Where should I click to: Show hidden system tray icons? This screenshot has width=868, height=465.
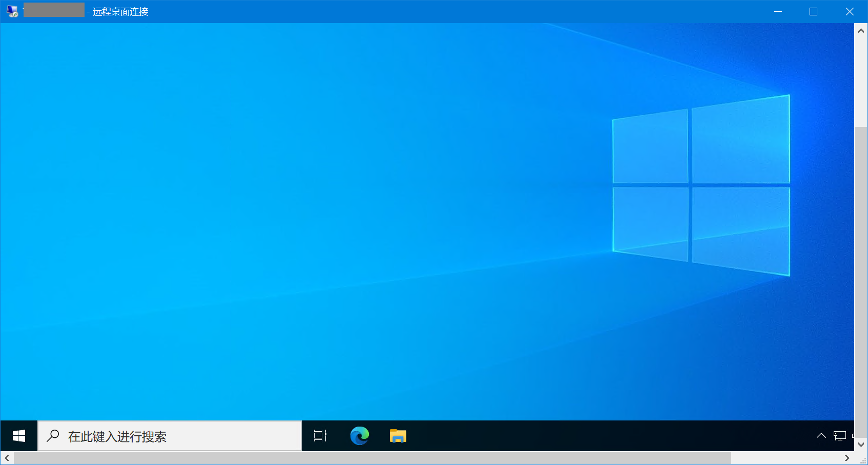[821, 436]
